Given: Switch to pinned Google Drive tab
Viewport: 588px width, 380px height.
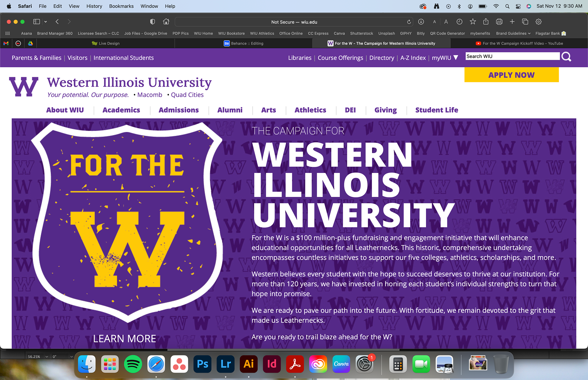Looking at the screenshot, I should point(30,43).
